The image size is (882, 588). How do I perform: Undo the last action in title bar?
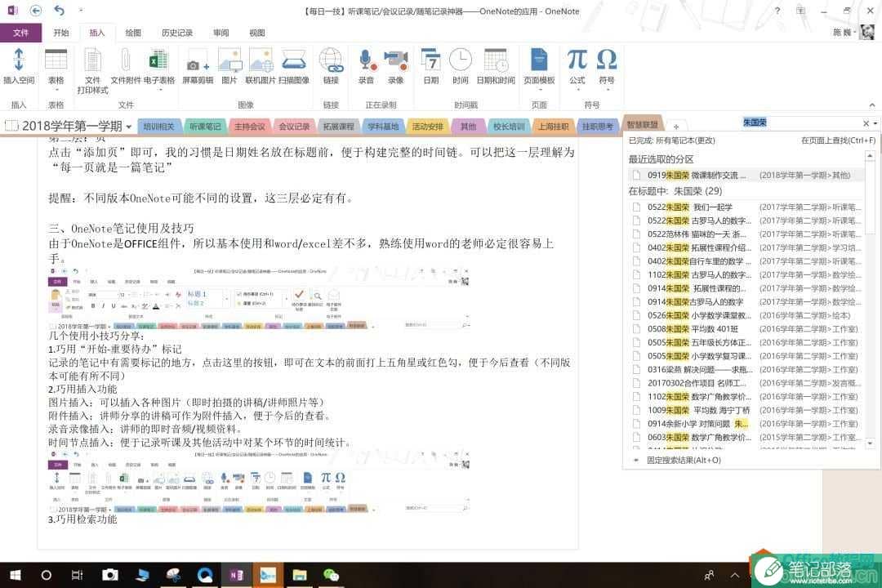59,11
